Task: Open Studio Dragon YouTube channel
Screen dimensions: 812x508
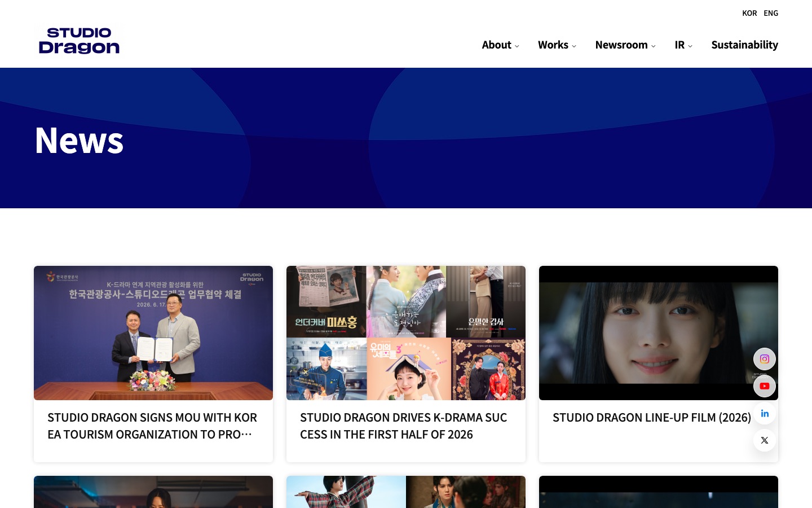Action: coord(765,386)
